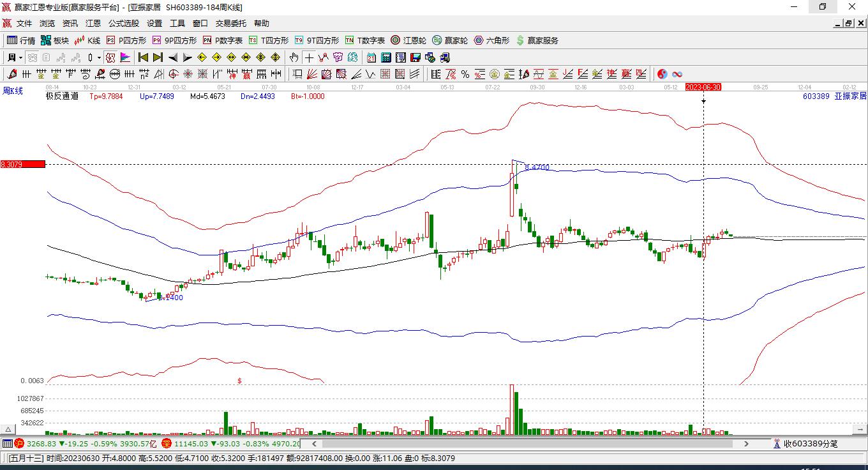Open the 设置 menu

click(154, 24)
